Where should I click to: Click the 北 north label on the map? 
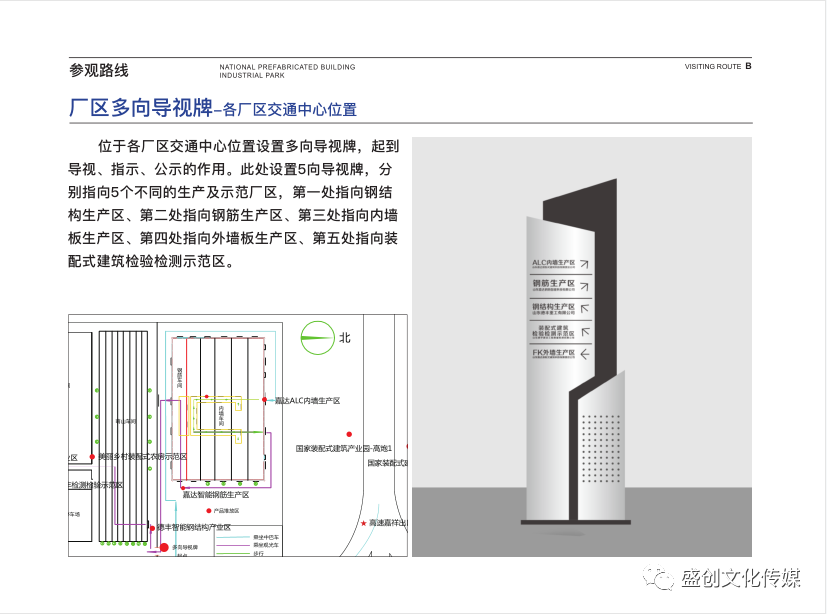(344, 338)
